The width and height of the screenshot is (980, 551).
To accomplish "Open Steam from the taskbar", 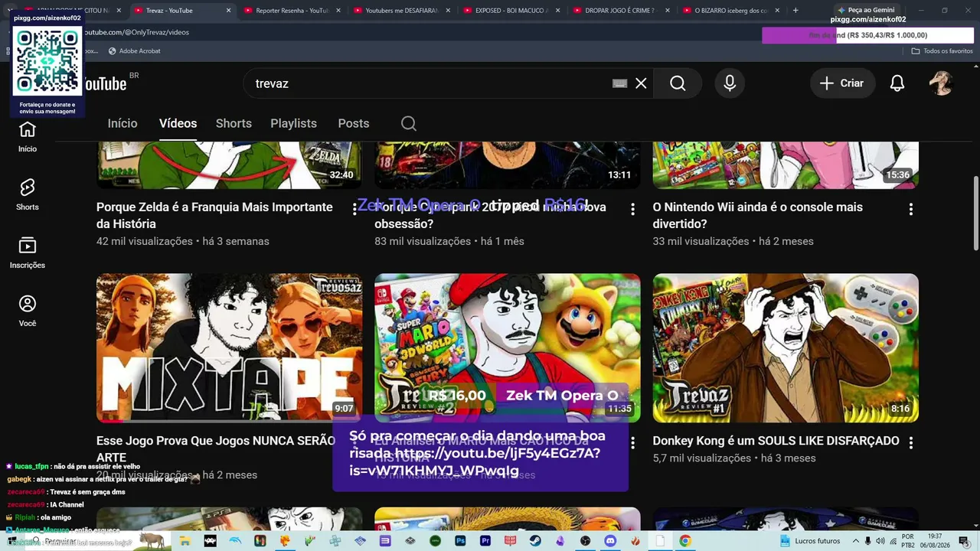I will (x=535, y=541).
